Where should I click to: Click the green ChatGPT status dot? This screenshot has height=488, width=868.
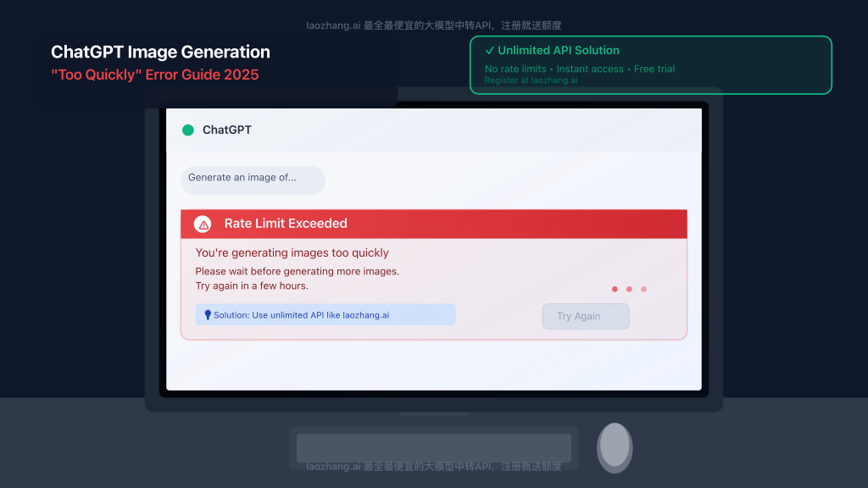(188, 130)
